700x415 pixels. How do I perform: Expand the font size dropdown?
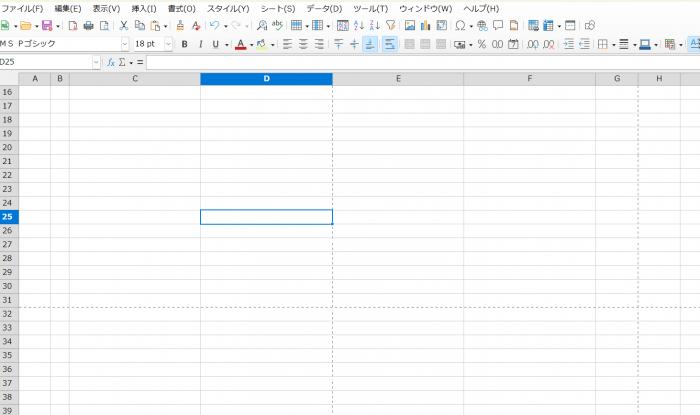[168, 44]
